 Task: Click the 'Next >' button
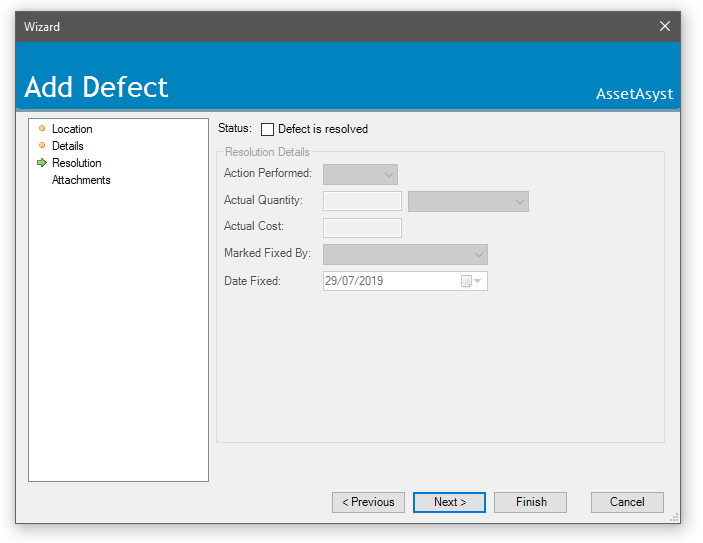(449, 502)
